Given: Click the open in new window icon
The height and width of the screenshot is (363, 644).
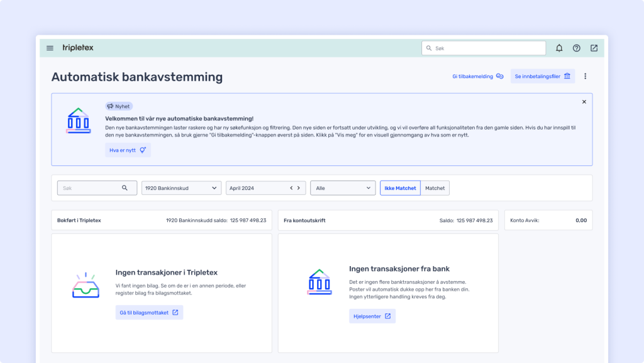Looking at the screenshot, I should (x=594, y=48).
